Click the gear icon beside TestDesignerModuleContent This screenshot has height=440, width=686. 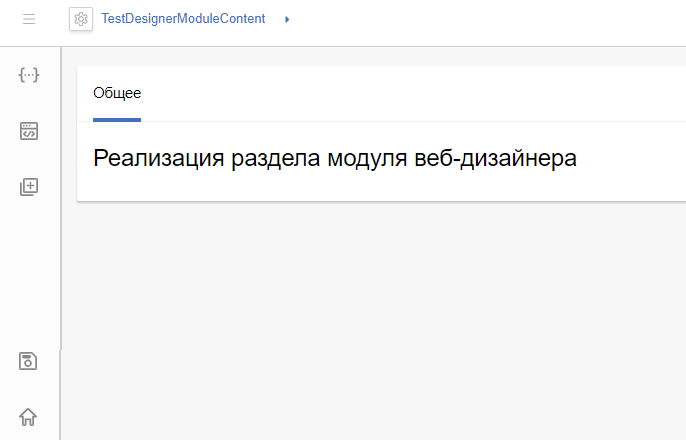tap(81, 19)
